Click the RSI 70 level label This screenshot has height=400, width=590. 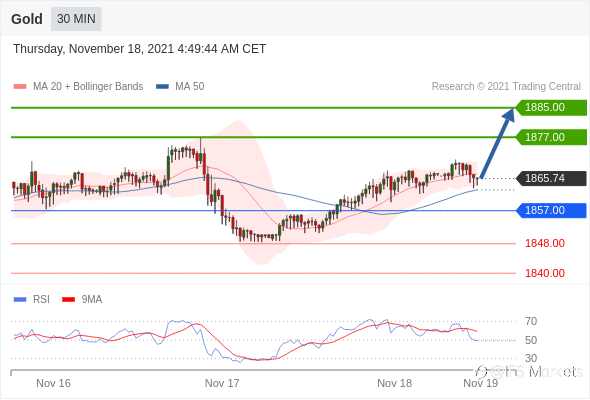pos(531,321)
